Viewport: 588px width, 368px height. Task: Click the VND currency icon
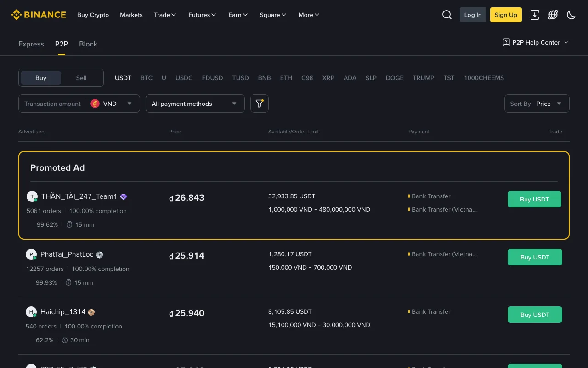[95, 103]
